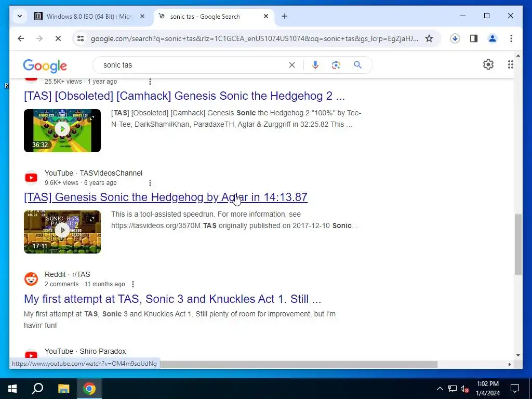Clear the search query with the X
Viewport: 532px width, 399px height.
click(292, 65)
